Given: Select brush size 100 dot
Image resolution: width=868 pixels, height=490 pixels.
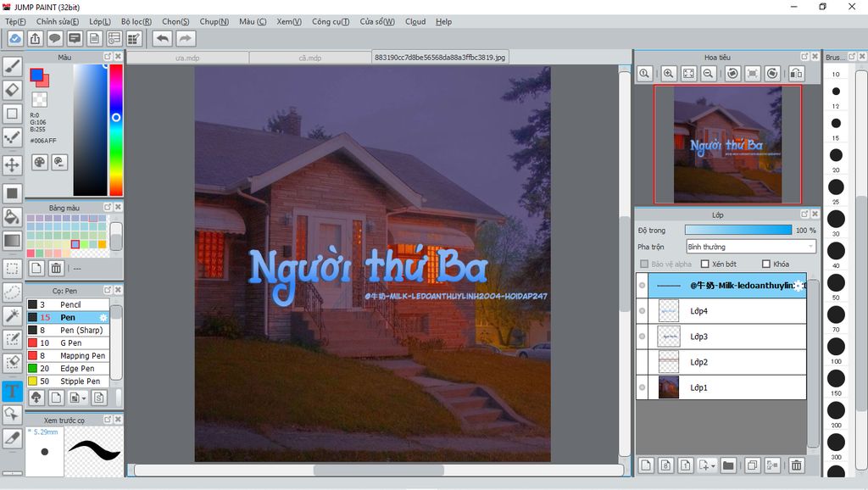Looking at the screenshot, I should (835, 347).
